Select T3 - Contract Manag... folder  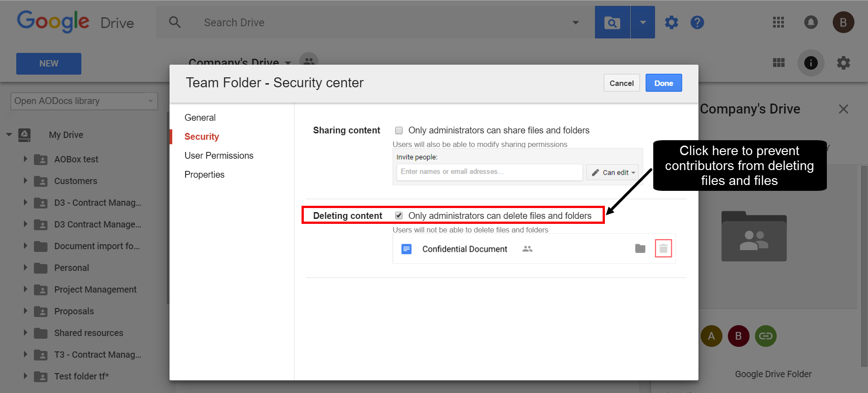click(98, 355)
